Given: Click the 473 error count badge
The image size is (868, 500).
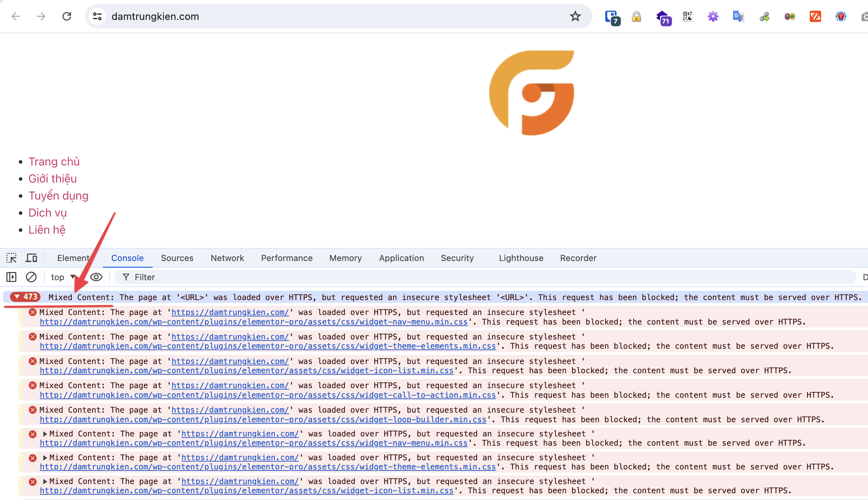Looking at the screenshot, I should 25,297.
